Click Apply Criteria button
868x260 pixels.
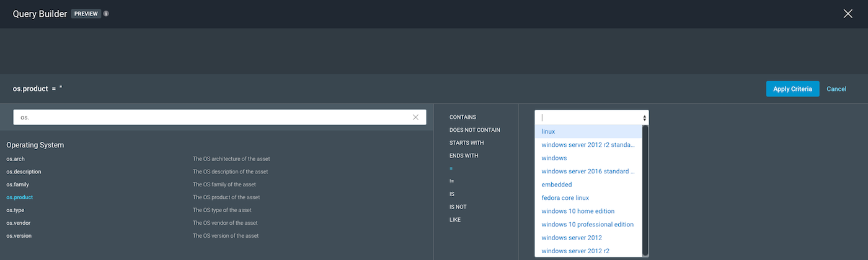click(792, 89)
